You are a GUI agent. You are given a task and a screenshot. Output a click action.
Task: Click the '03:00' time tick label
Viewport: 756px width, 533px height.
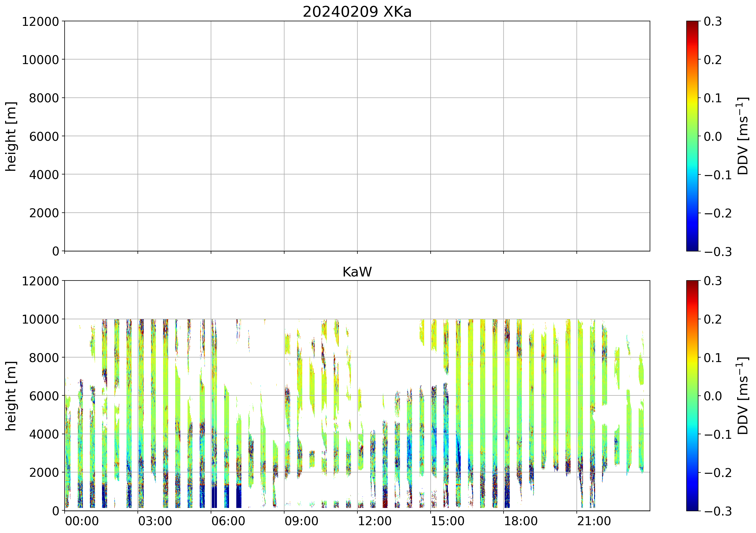(x=155, y=521)
